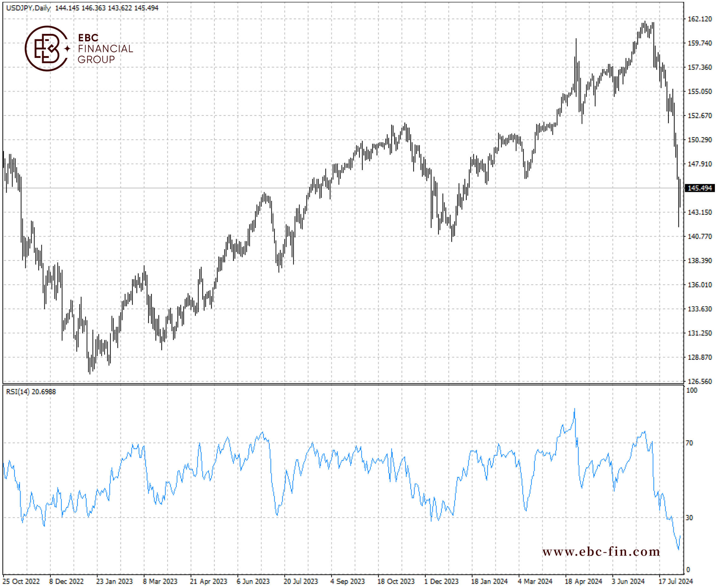
Task: Open the www.ebc-fin.com link
Action: click(601, 552)
